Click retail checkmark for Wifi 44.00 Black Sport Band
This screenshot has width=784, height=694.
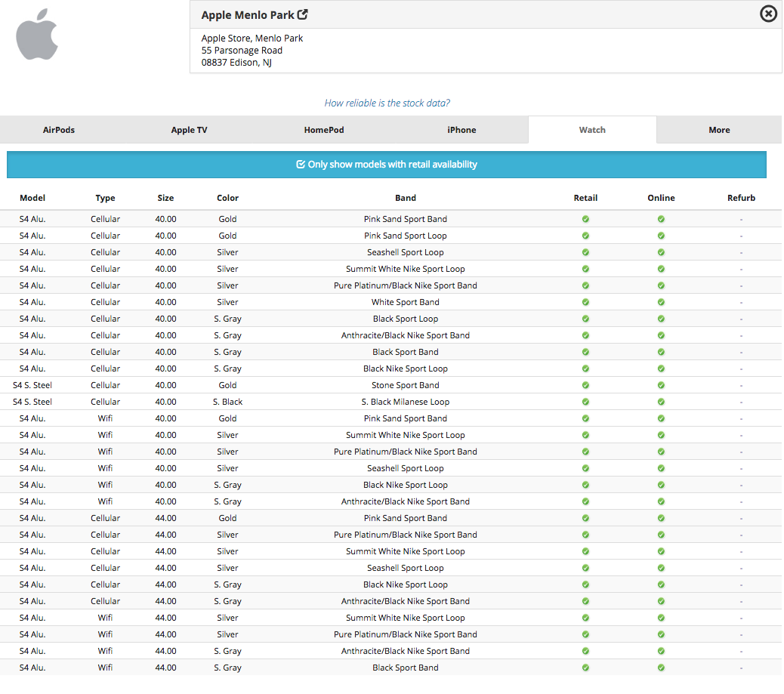tap(585, 668)
